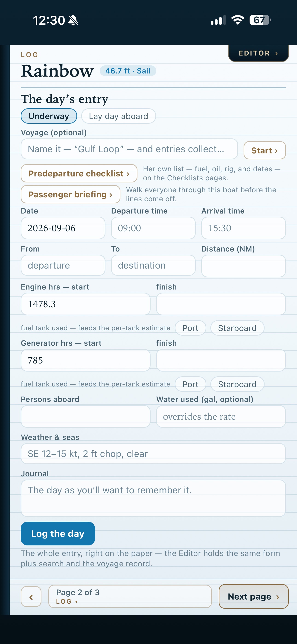297x644 pixels.
Task: Focus the Engine hrs finish field
Action: pos(221,304)
